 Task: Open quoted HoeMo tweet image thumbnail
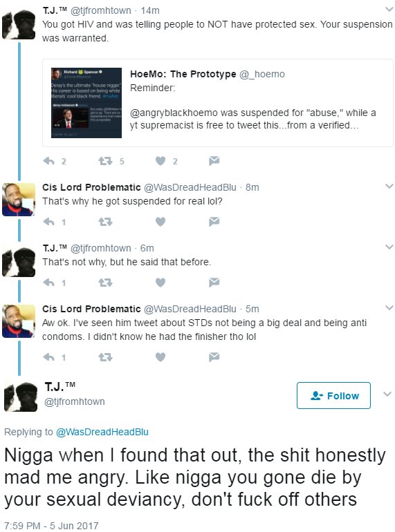click(86, 103)
